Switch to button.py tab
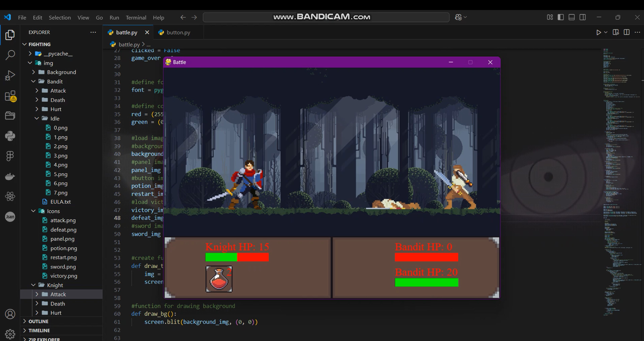The image size is (644, 341). 178,33
